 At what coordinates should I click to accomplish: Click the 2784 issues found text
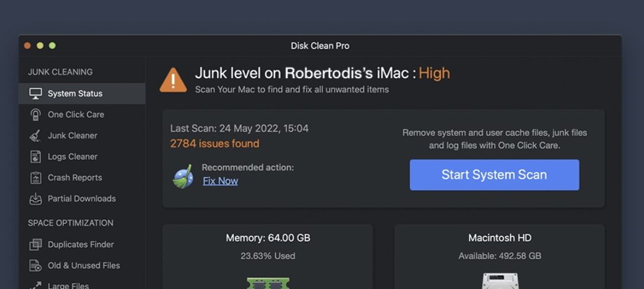click(215, 144)
